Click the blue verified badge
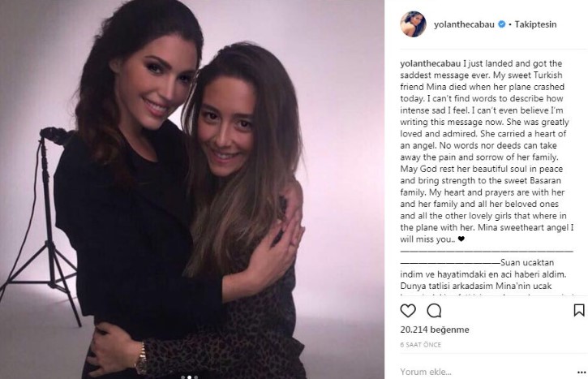 pyautogui.click(x=501, y=24)
